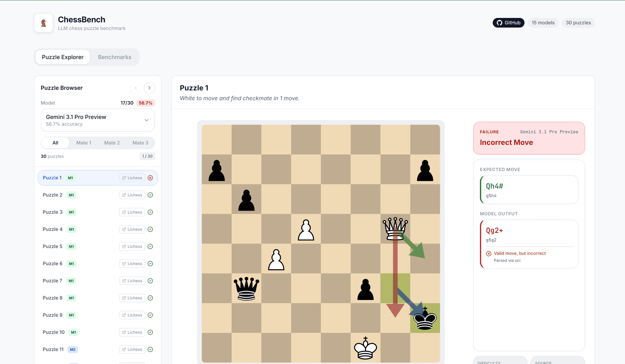Click the 30 puzzles badge
625x364 pixels.
pos(578,23)
